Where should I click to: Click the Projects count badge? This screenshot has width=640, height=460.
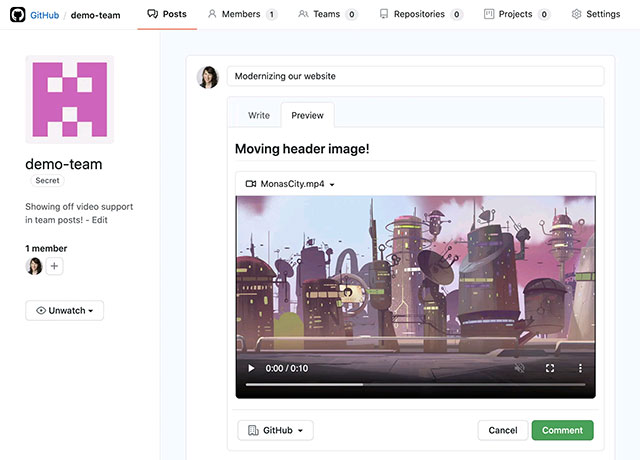[x=544, y=15]
